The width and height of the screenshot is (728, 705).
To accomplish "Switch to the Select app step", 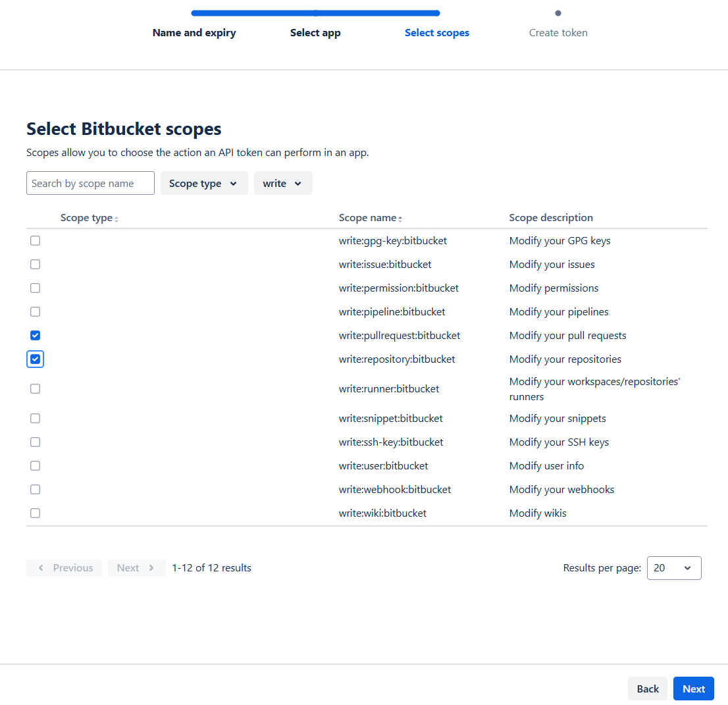I will pos(315,33).
